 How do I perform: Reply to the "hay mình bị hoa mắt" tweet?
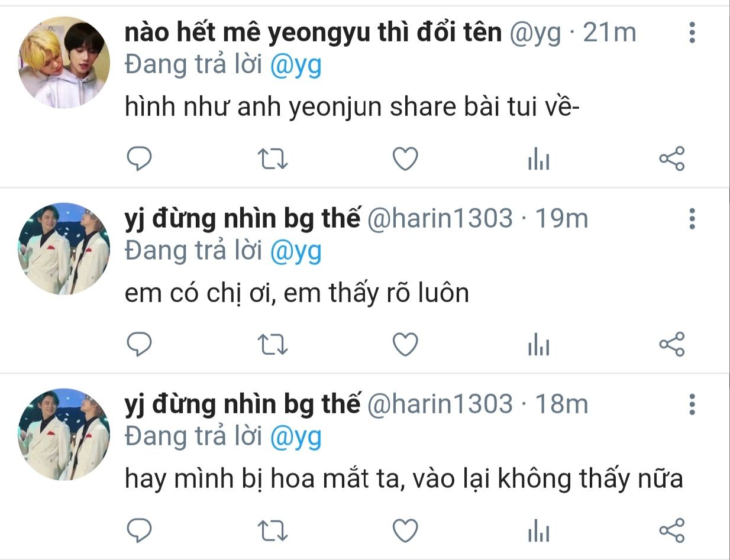click(140, 530)
